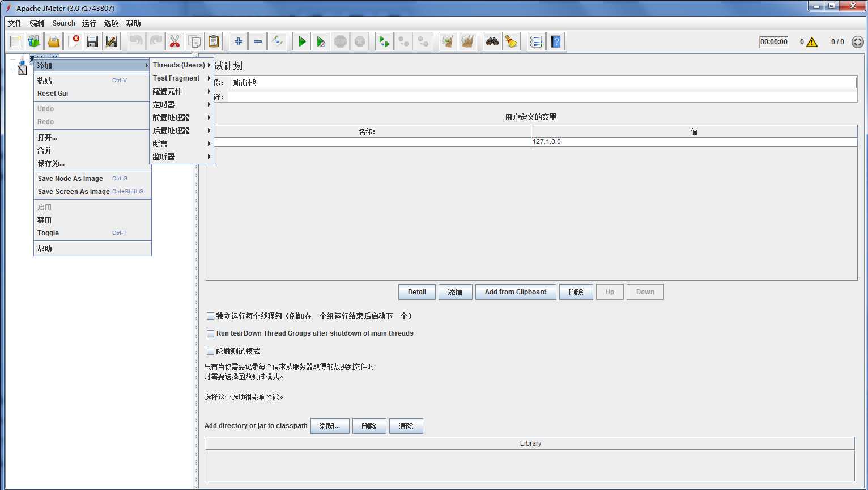The image size is (868, 490).
Task: Open the 编辑 menu
Action: (x=37, y=23)
